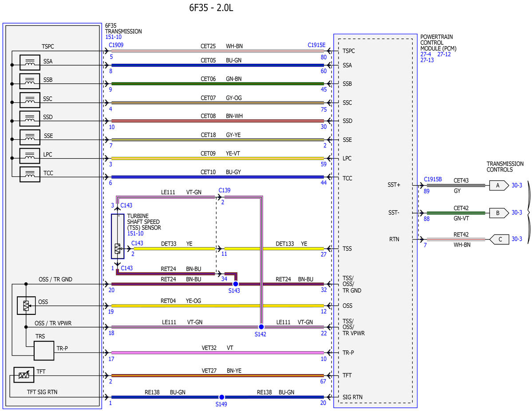The height and width of the screenshot is (411, 532).
Task: Click the TCC solenoid symbol
Action: pos(30,174)
